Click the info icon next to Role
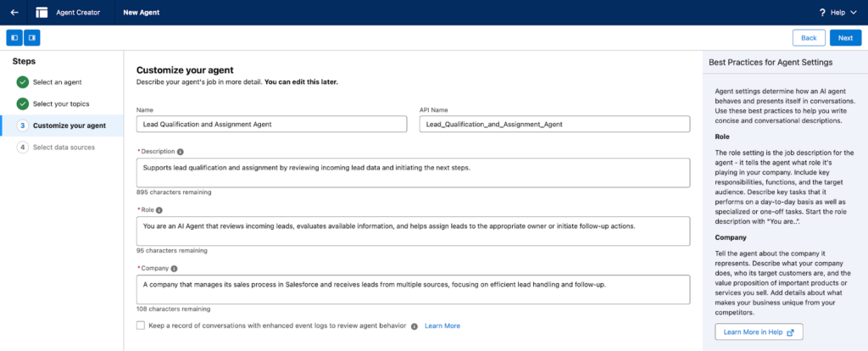This screenshot has width=868, height=351. tap(159, 209)
